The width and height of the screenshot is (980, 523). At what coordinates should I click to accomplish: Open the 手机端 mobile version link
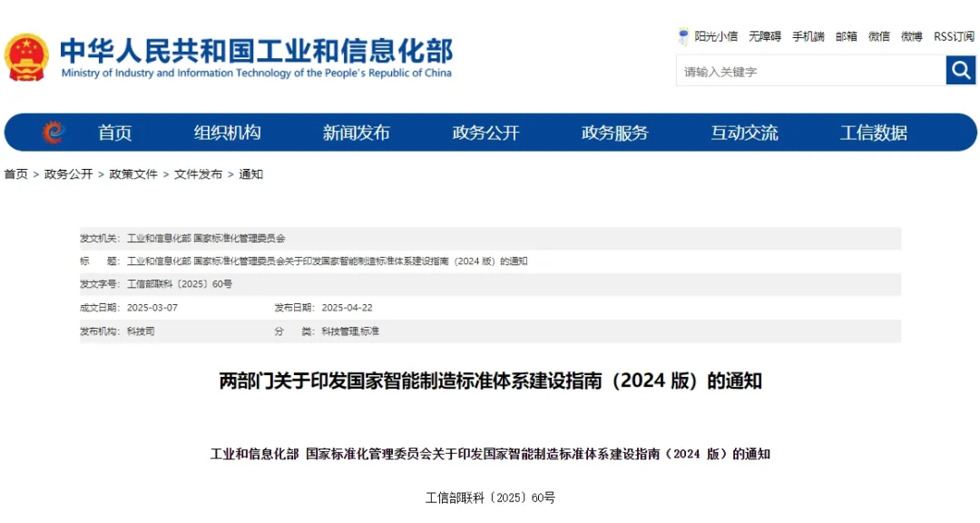tap(808, 36)
